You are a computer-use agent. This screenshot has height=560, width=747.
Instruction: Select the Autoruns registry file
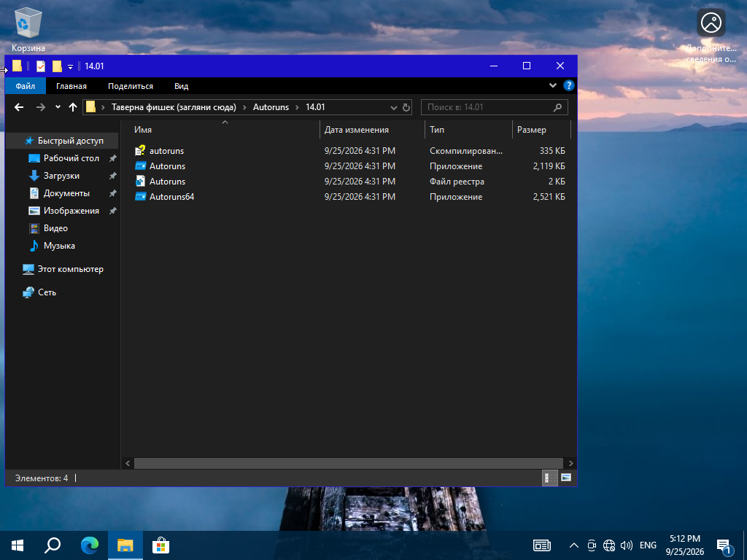[x=350, y=182]
